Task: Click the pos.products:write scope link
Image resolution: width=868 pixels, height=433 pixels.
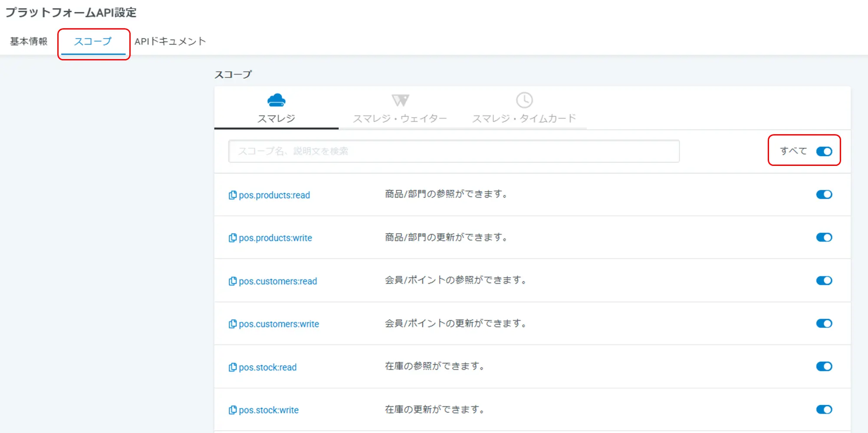Action: 275,238
